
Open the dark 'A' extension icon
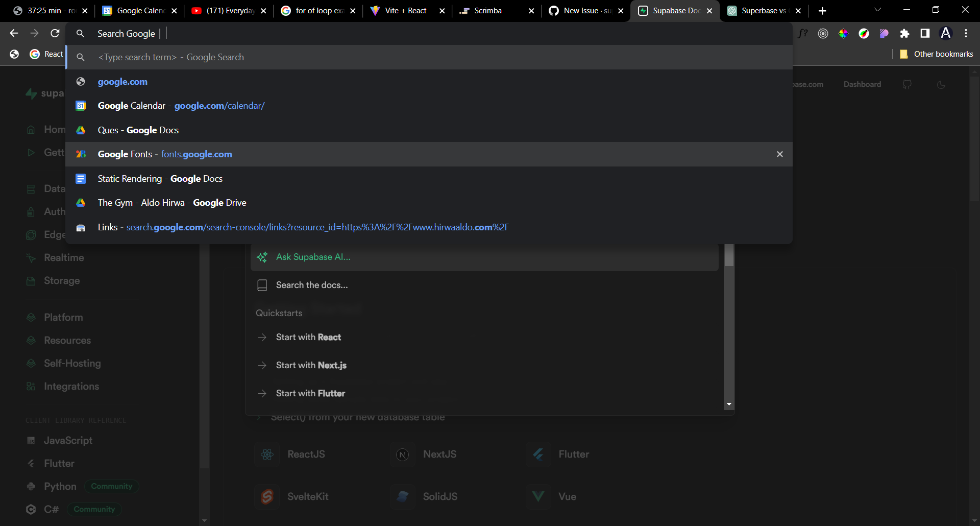click(946, 33)
